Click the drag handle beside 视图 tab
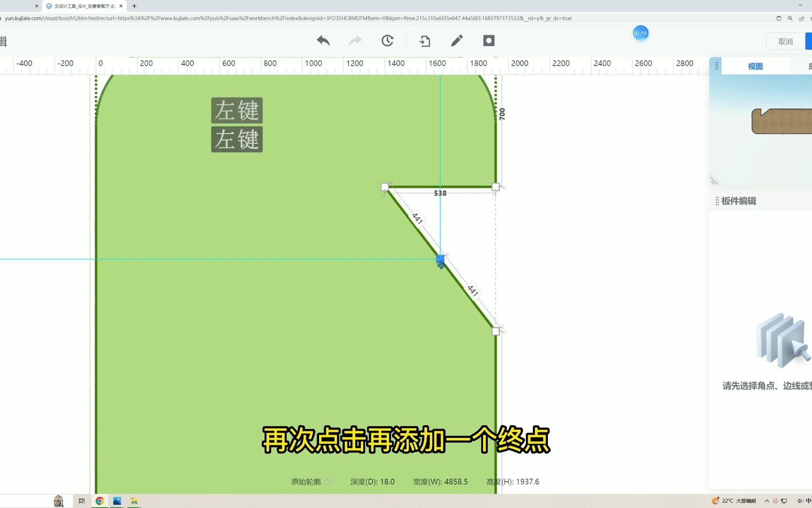 (717, 66)
